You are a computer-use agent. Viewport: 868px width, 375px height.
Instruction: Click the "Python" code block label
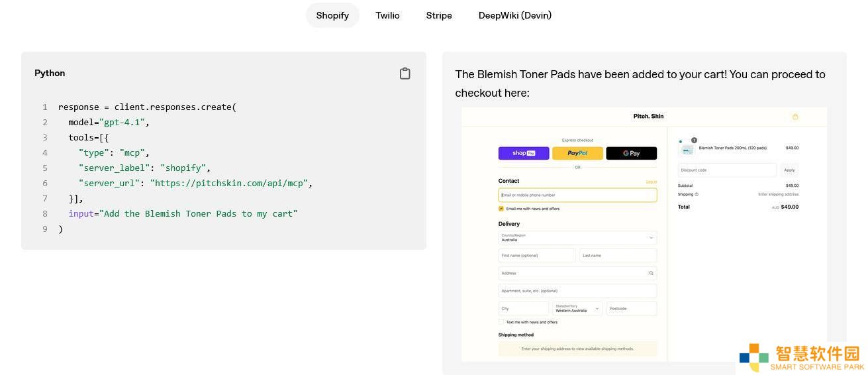pyautogui.click(x=50, y=74)
